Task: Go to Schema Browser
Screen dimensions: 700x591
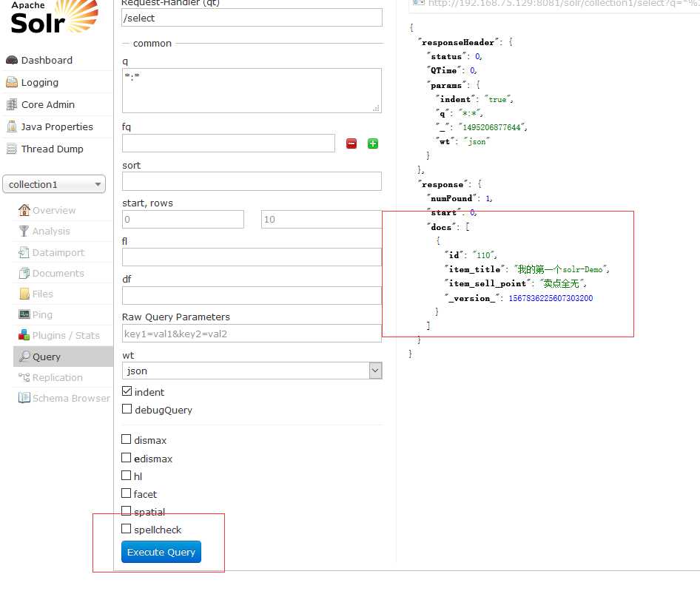Action: click(x=71, y=398)
